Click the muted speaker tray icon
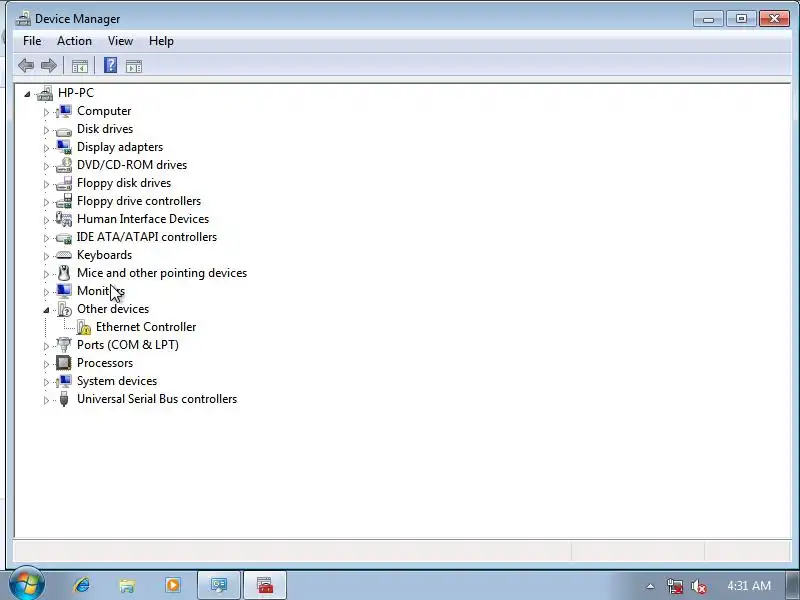Viewport: 800px width, 600px height. (698, 586)
